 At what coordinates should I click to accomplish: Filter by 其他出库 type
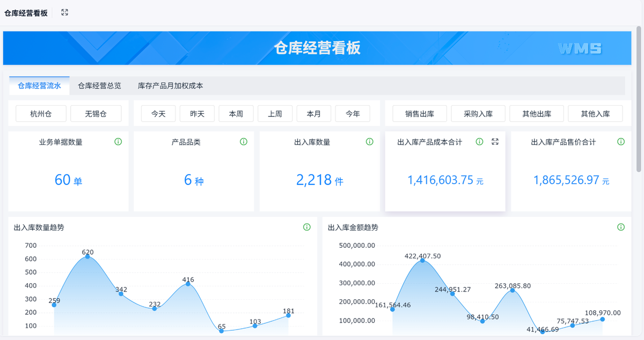(537, 114)
